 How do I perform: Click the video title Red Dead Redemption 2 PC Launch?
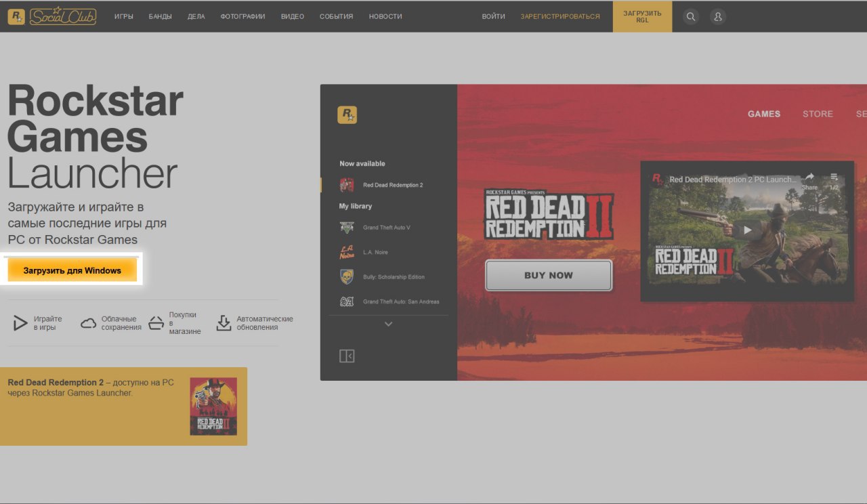tap(733, 180)
